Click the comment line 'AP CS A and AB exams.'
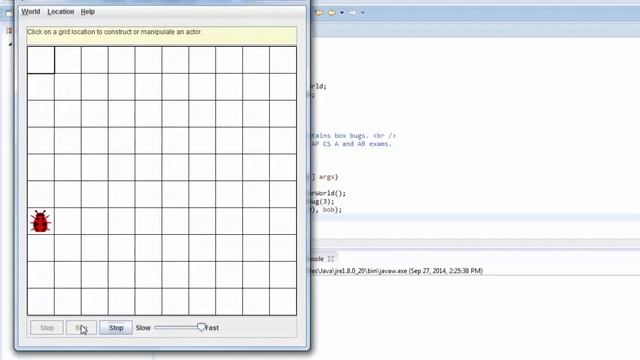640x360 pixels. point(351,144)
